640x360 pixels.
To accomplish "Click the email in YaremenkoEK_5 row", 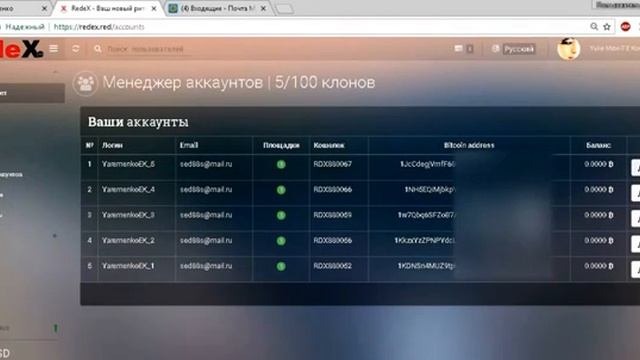I will click(206, 164).
